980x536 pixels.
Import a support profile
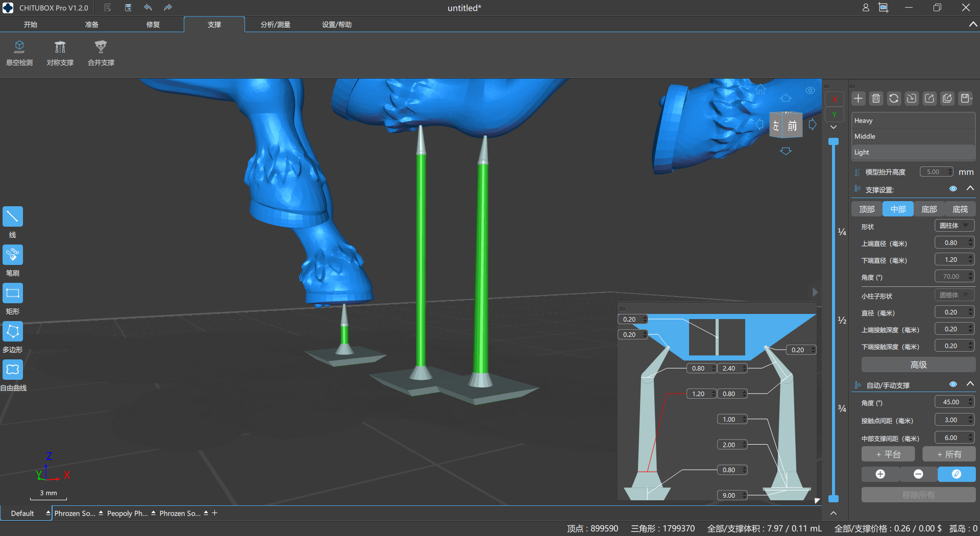[x=912, y=99]
